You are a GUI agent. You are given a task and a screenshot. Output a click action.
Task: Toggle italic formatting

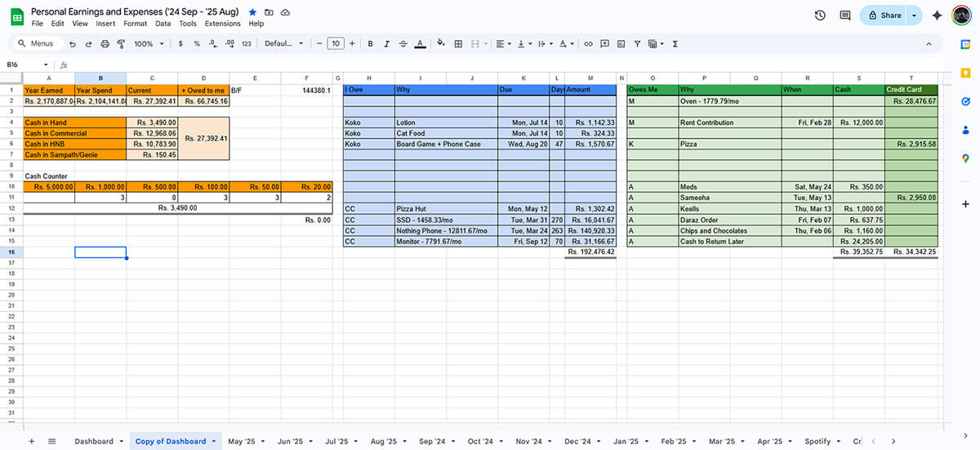point(386,43)
